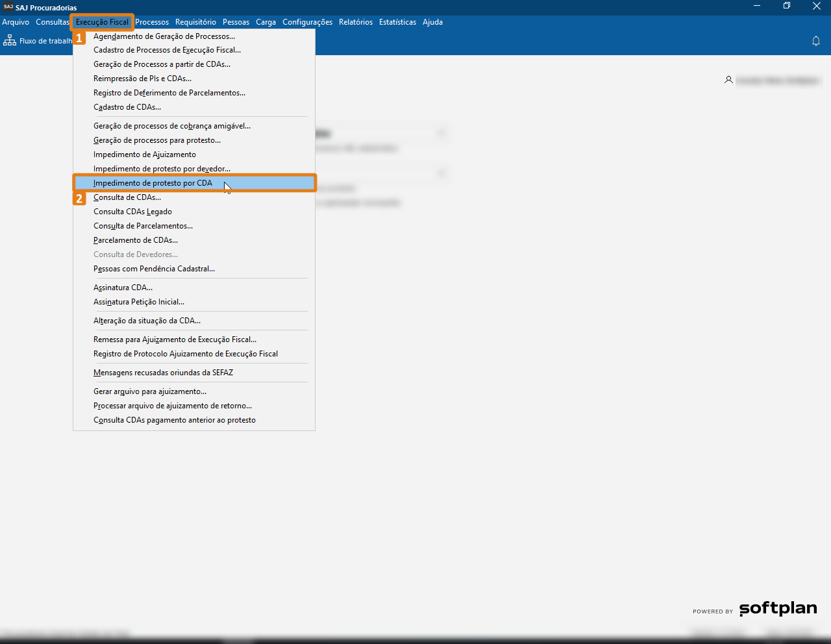
Task: Click the Fluxo de trabalho toolbar label
Action: pos(45,41)
